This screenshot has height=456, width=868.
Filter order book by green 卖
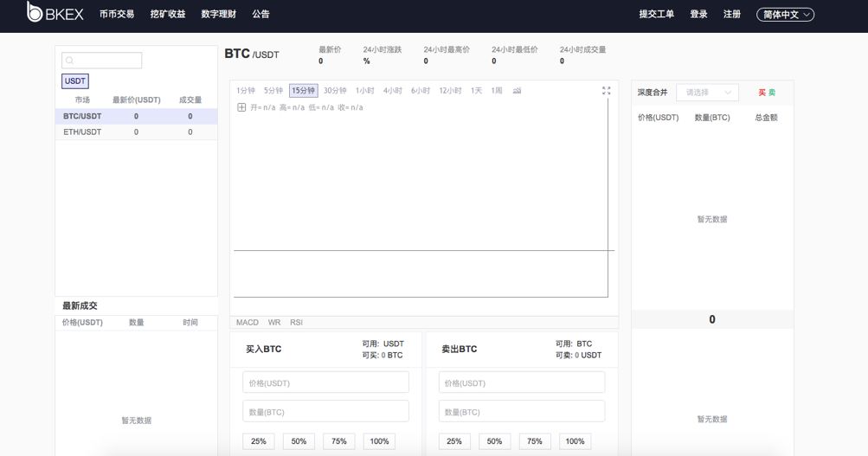(772, 93)
